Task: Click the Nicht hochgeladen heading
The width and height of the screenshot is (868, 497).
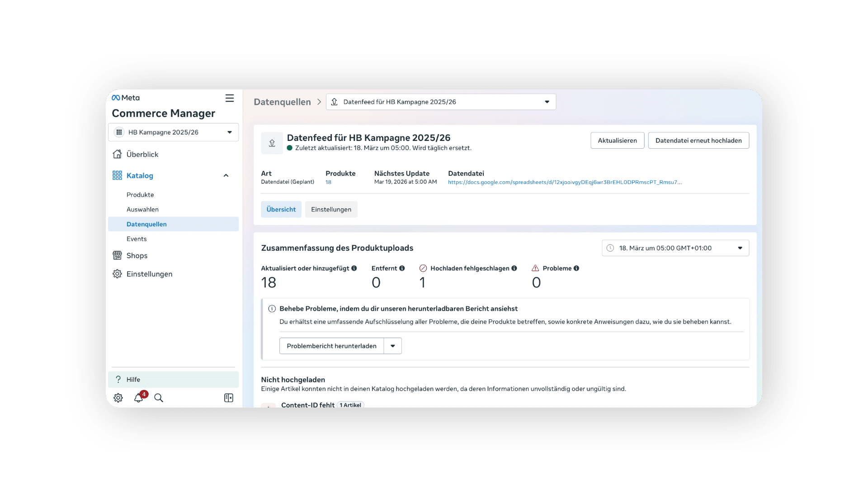Action: click(x=293, y=380)
